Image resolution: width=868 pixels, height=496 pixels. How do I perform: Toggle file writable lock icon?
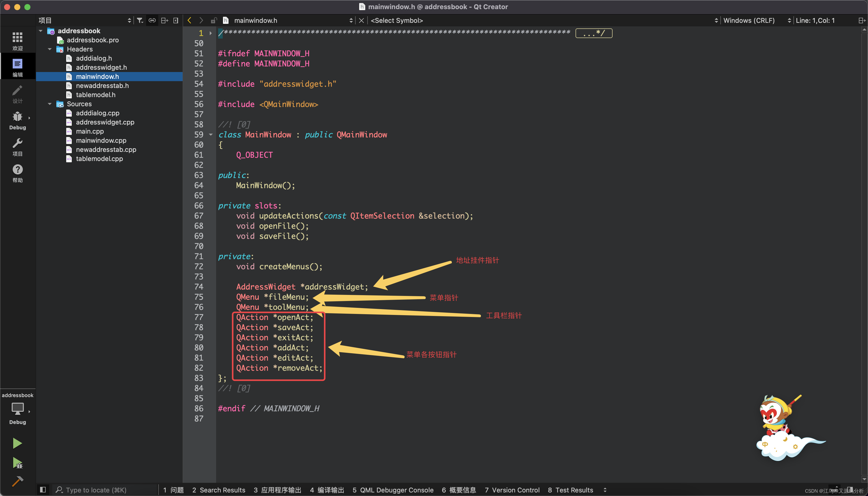coord(214,21)
